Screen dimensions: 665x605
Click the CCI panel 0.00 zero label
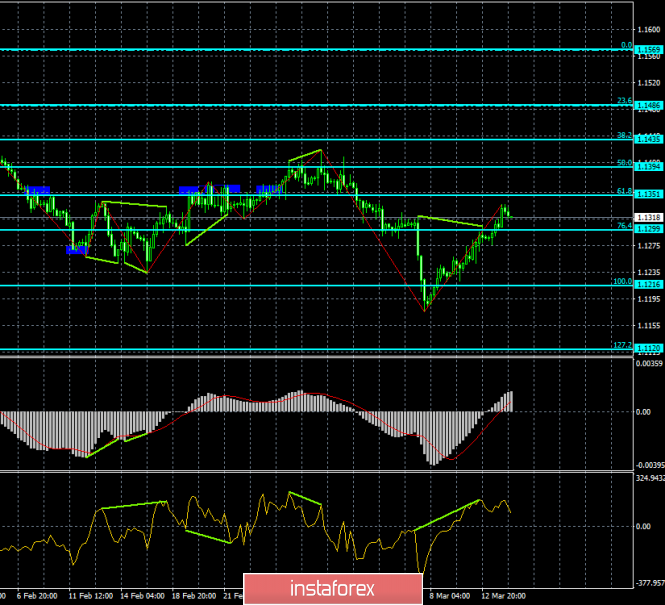click(643, 526)
